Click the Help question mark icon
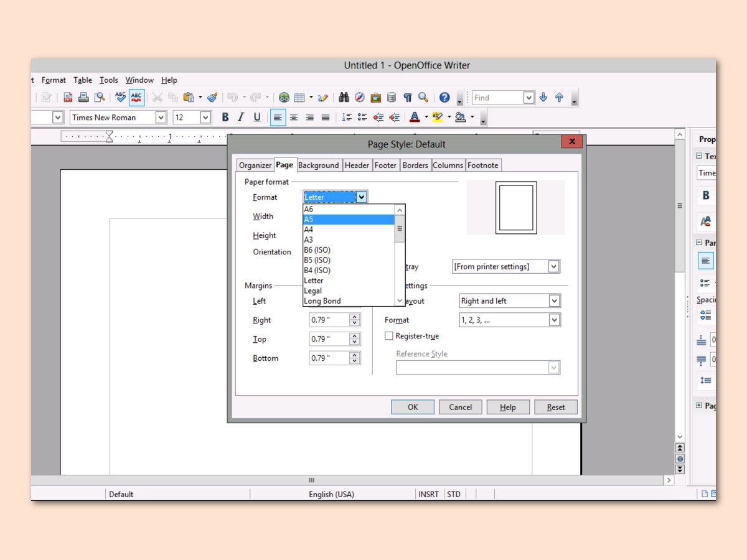 point(444,97)
